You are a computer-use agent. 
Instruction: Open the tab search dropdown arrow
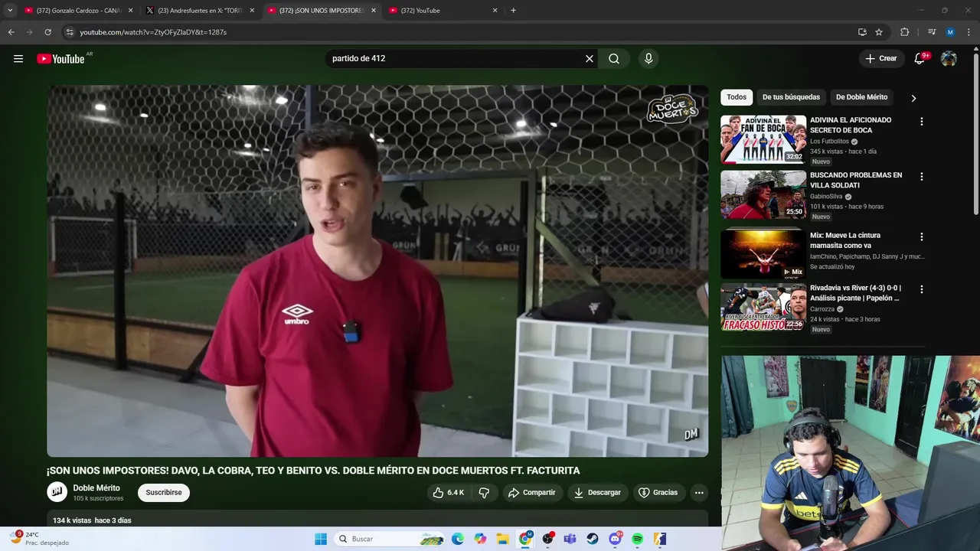pos(10,11)
